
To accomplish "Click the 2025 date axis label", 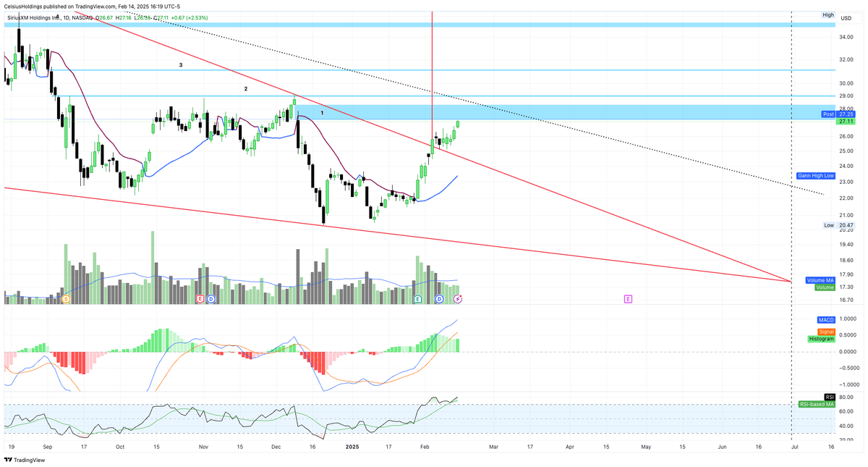I will 352,448.
